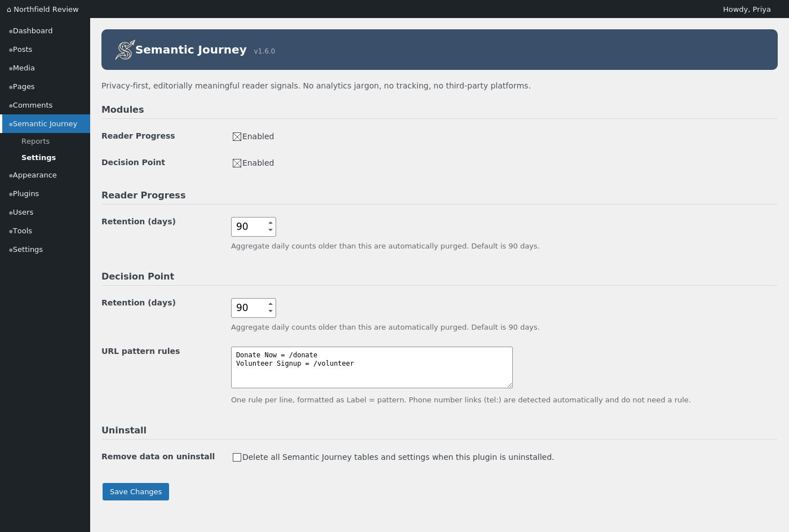Decrease Decision Point retention days
Viewport: 789px width, 532px height.
pos(271,311)
